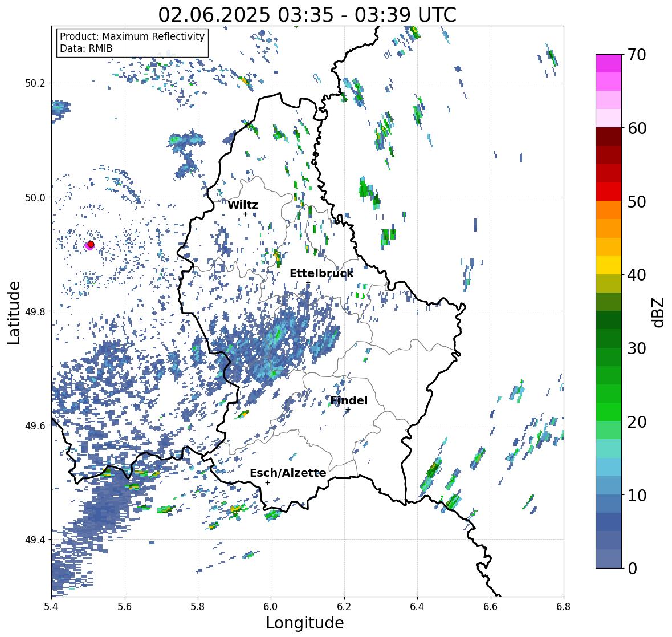Click the latitude tick label 49.4
672x637 pixels.
[x=35, y=540]
